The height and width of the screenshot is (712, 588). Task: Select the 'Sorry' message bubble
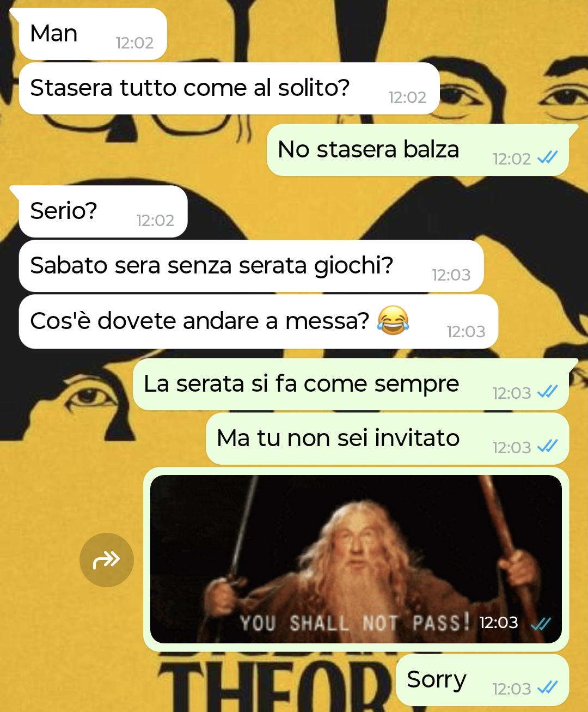(482, 680)
